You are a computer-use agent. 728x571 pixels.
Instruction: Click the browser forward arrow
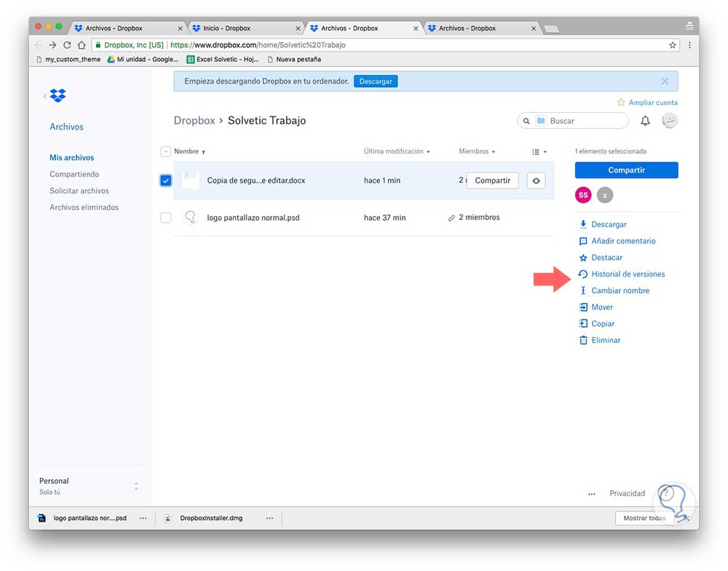52,45
